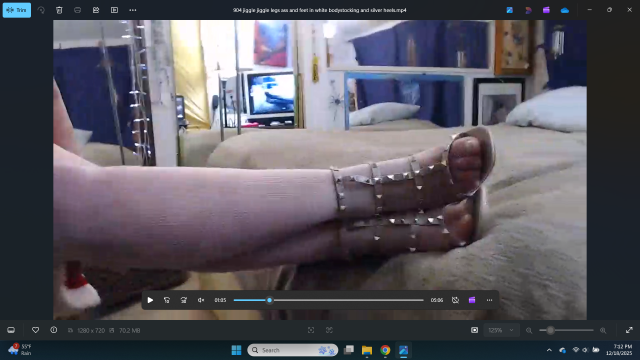Click the actual-size icon in bottom bar
The width and height of the screenshot is (640, 360).
click(x=329, y=330)
